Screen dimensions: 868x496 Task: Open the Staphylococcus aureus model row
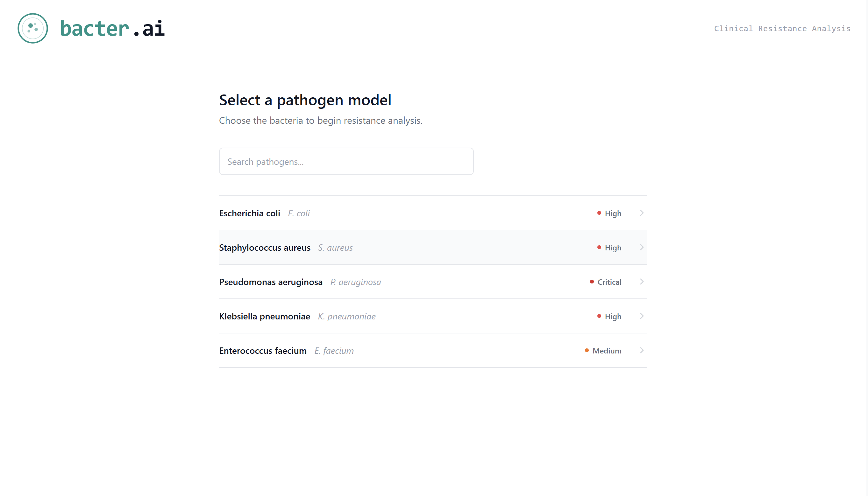(x=265, y=248)
